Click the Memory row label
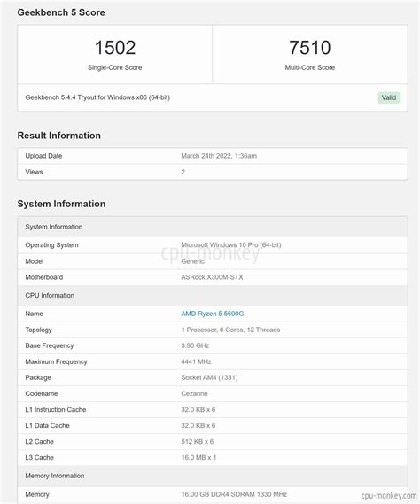The height and width of the screenshot is (504, 420). point(37,494)
